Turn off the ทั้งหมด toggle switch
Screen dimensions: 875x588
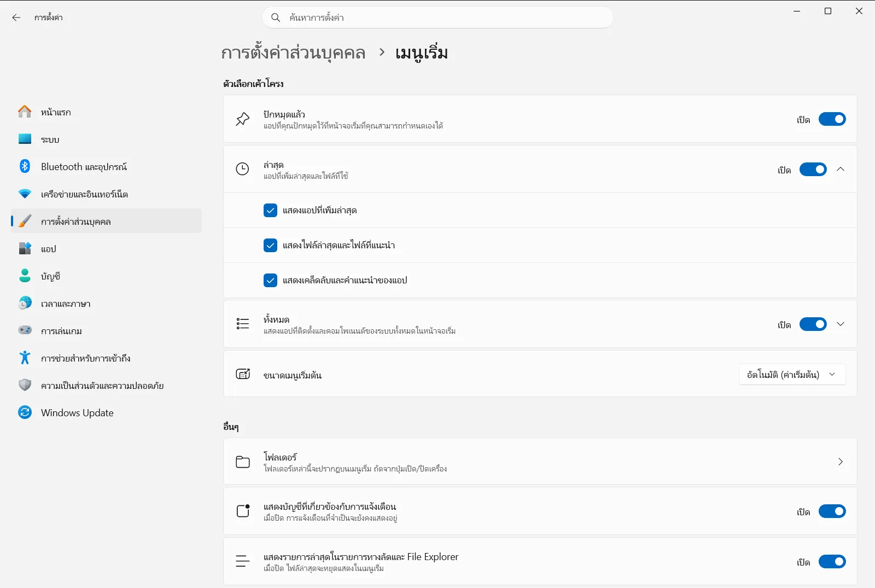tap(813, 324)
